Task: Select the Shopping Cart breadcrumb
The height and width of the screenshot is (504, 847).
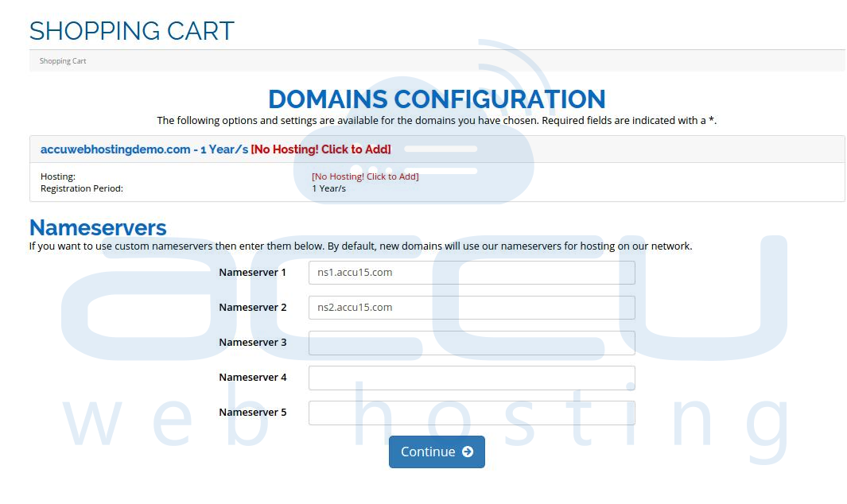Action: point(63,61)
